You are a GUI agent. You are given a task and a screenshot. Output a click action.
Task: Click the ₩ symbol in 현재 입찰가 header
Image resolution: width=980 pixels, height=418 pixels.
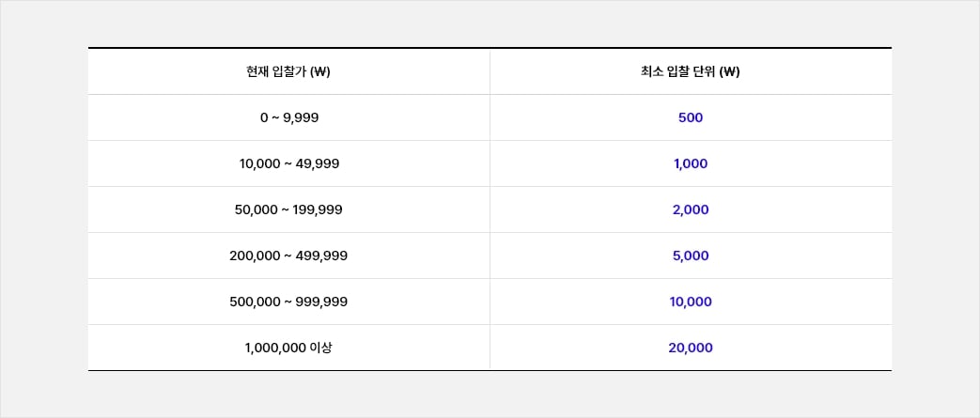(319, 72)
